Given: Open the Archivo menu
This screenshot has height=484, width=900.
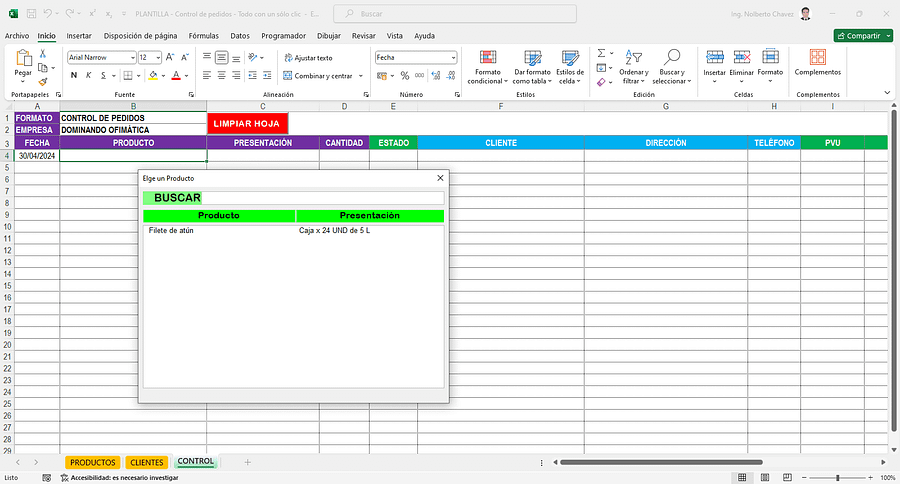Looking at the screenshot, I should (17, 36).
